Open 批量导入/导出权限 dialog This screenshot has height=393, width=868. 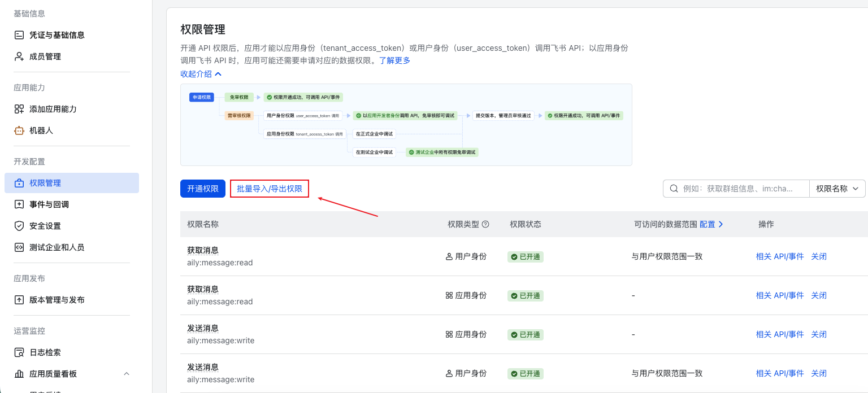pos(270,188)
